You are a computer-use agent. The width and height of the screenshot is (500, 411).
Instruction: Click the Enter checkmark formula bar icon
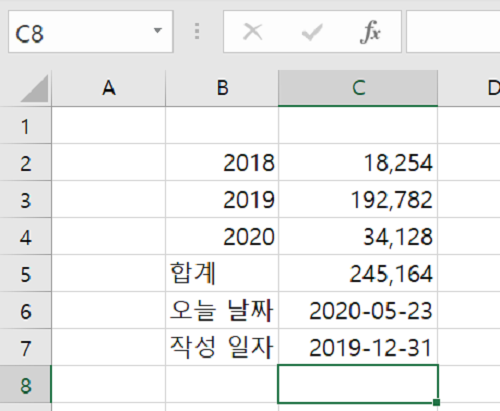(312, 32)
